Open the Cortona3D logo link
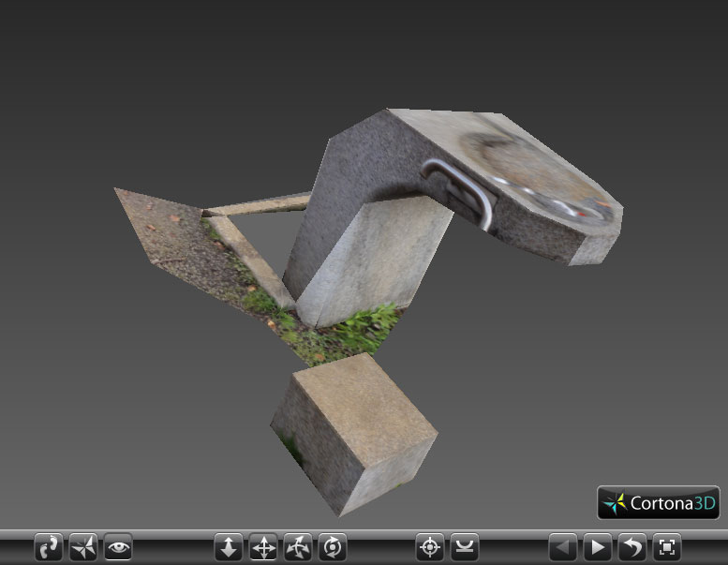 (659, 502)
